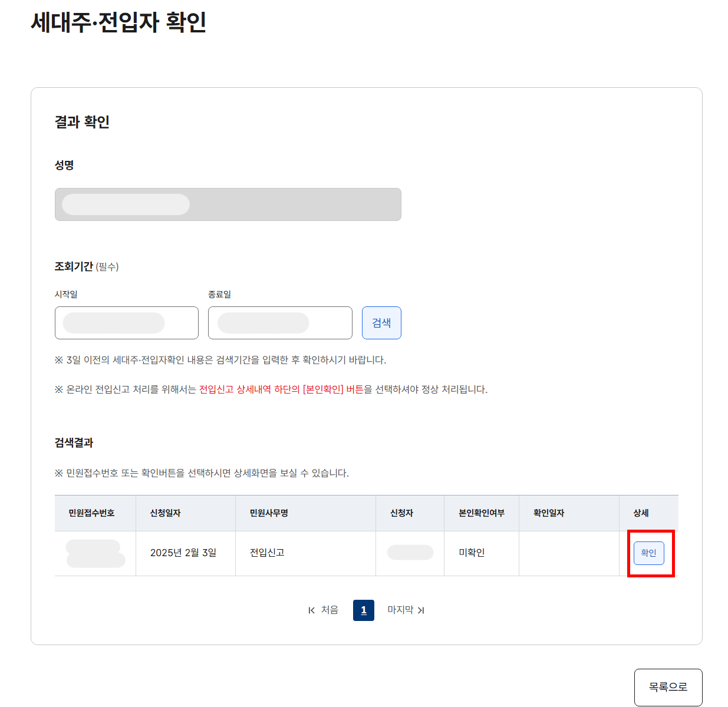
Task: Select page 1 in the pagination
Action: point(364,610)
